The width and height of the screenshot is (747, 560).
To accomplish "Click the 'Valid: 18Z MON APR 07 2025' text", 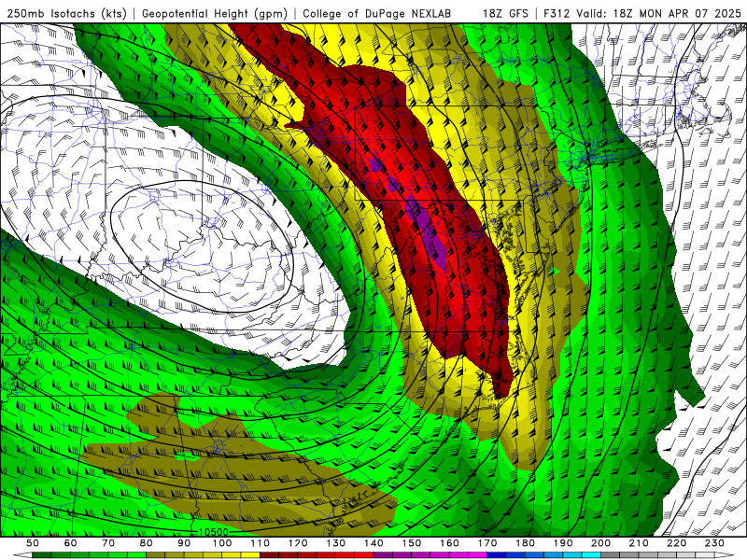I will coord(658,13).
